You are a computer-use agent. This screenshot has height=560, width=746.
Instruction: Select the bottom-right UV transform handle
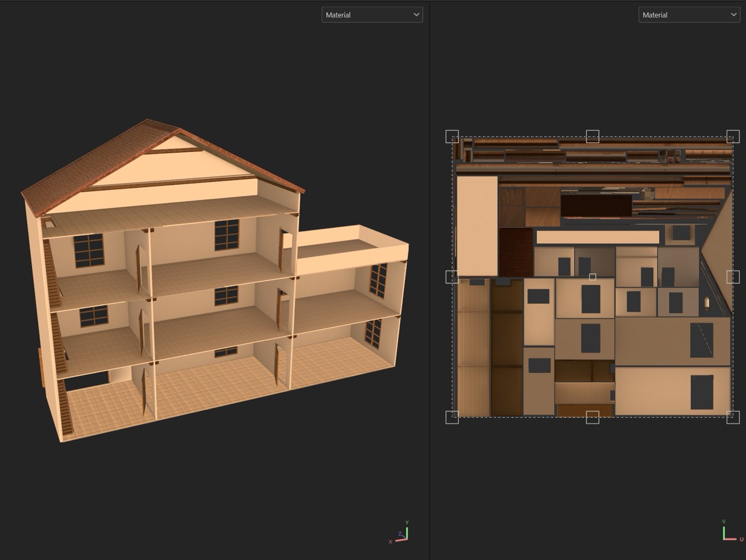tap(733, 417)
